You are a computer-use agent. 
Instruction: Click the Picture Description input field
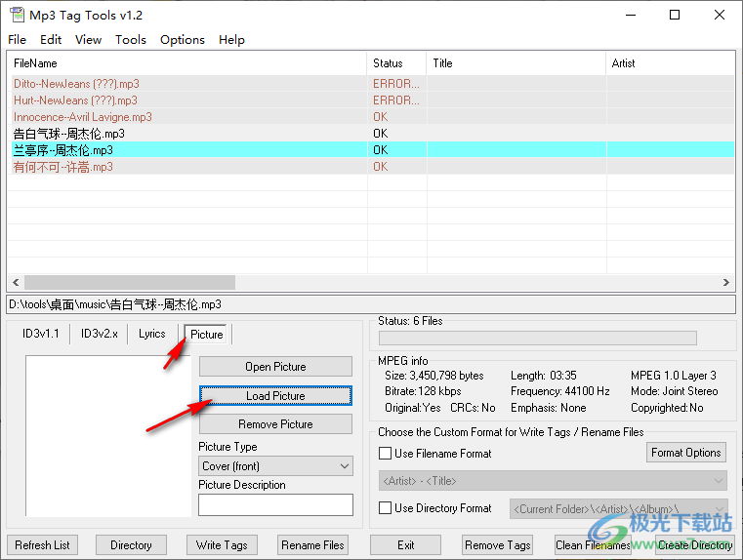[275, 504]
